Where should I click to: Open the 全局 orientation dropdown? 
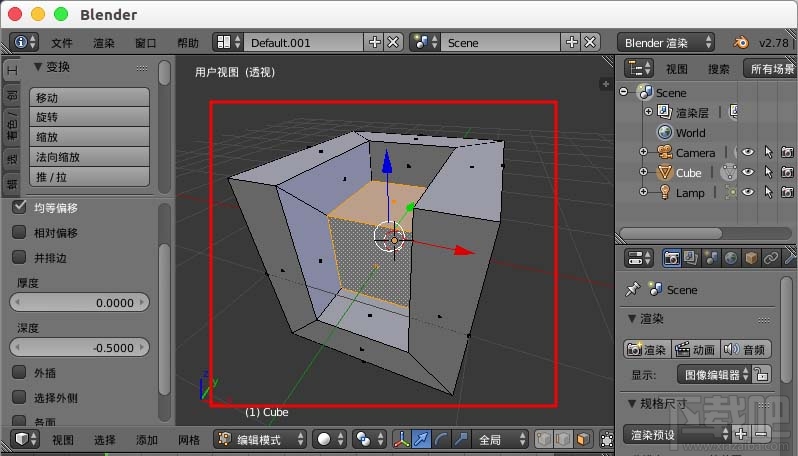click(x=500, y=439)
